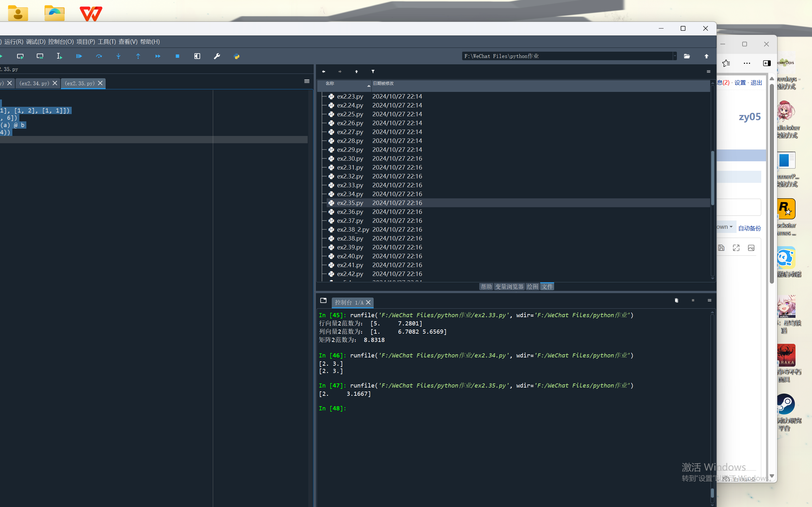This screenshot has width=812, height=507.
Task: Click the Step Into debug arrow
Action: pyautogui.click(x=118, y=56)
